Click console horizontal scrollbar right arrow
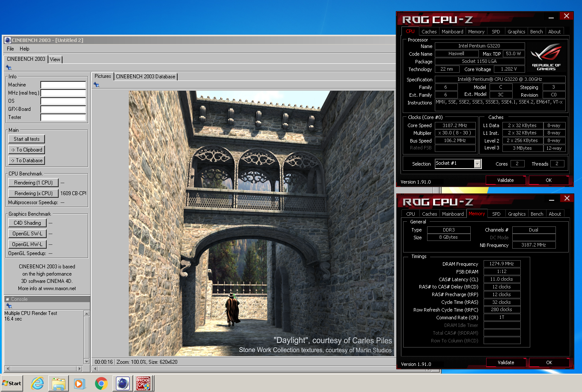 click(x=79, y=368)
